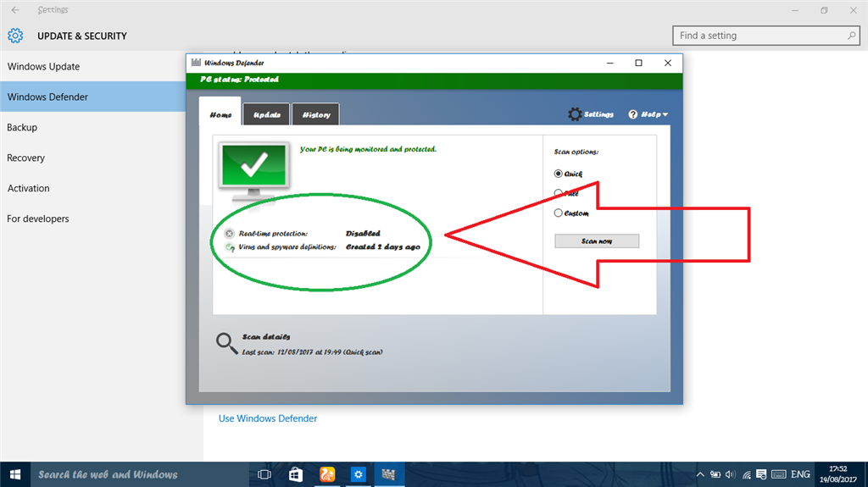The image size is (868, 487).
Task: Select Windows Defender in Settings sidebar
Action: click(93, 97)
